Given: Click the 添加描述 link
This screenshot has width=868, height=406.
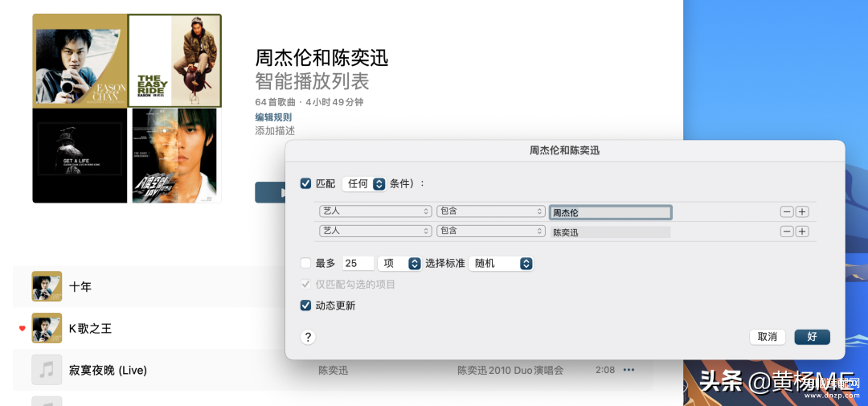Looking at the screenshot, I should (275, 131).
